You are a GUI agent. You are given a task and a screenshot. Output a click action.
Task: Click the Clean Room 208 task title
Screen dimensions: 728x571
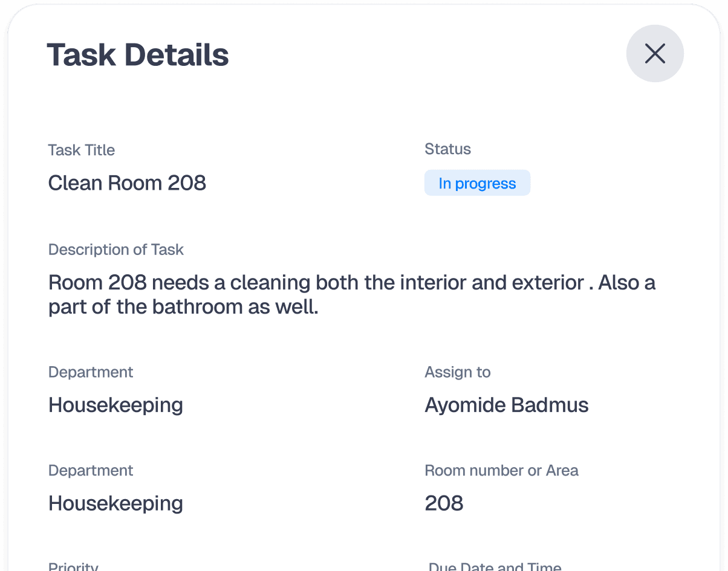127,182
